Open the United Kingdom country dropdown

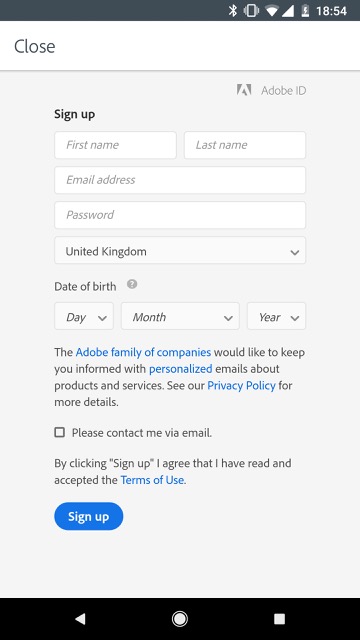click(180, 250)
